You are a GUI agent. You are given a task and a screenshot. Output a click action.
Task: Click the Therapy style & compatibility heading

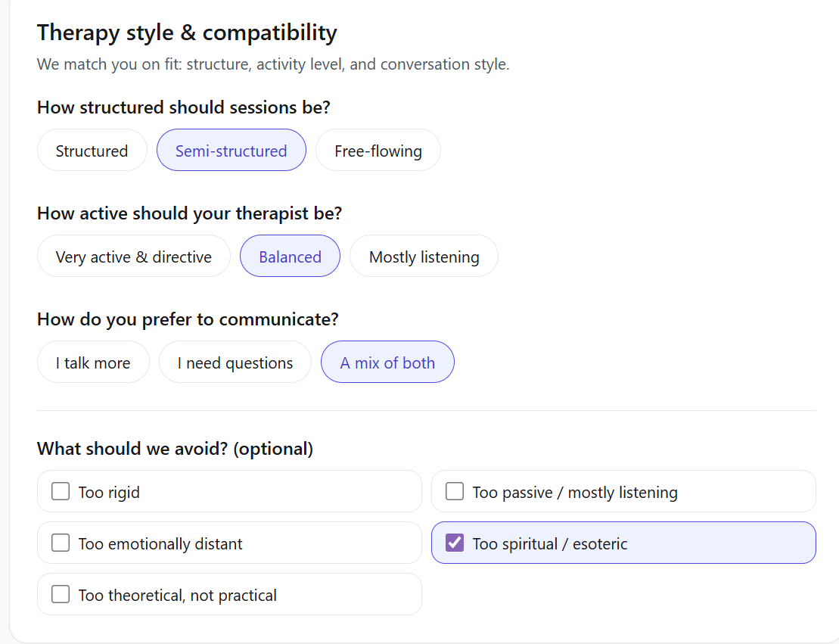[187, 33]
